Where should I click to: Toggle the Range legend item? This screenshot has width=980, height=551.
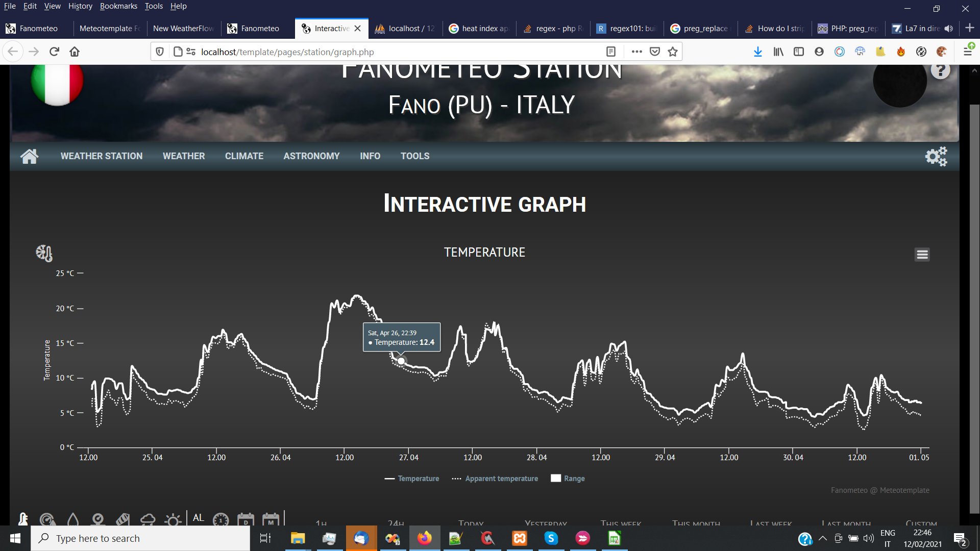click(568, 479)
